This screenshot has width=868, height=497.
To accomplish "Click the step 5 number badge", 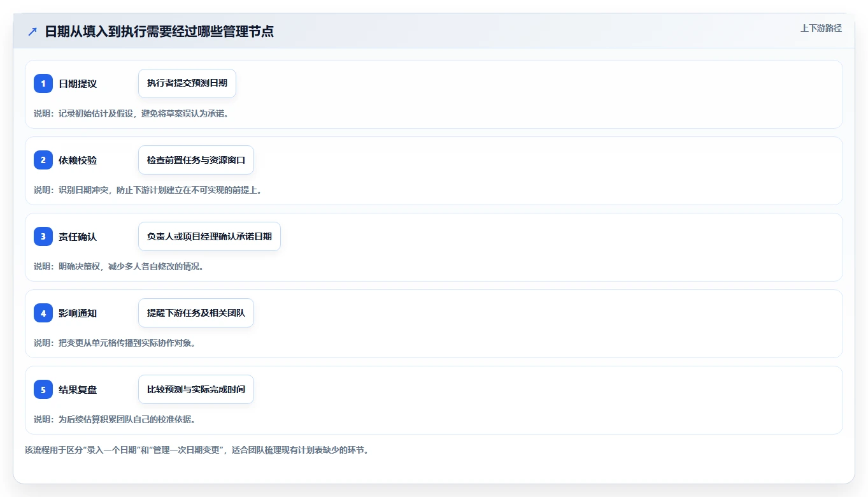I will 43,389.
